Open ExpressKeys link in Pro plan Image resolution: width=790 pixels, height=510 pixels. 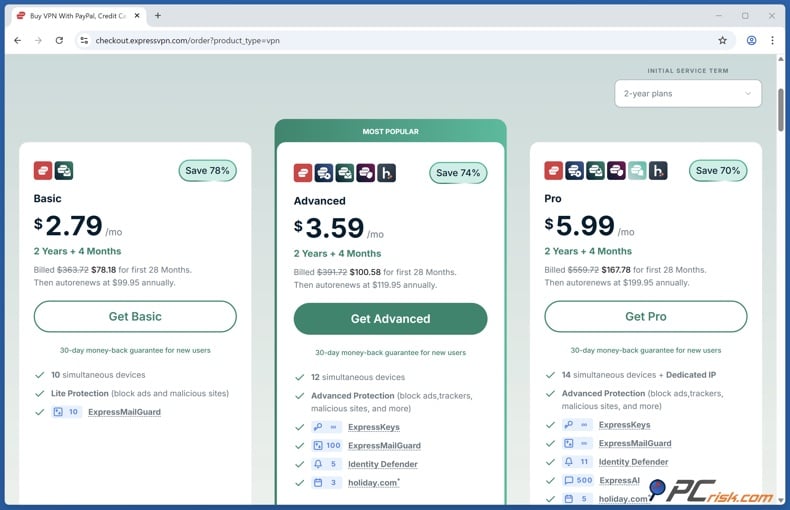[x=625, y=425]
